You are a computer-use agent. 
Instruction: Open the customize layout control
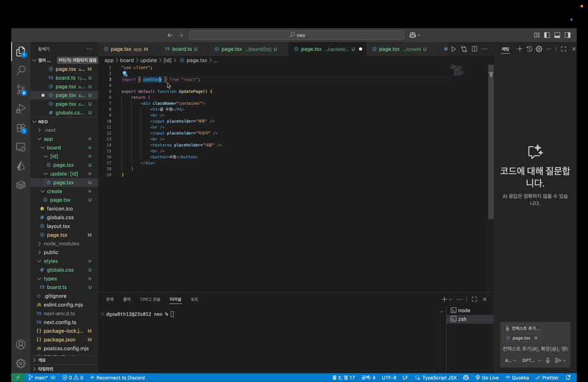point(537,35)
